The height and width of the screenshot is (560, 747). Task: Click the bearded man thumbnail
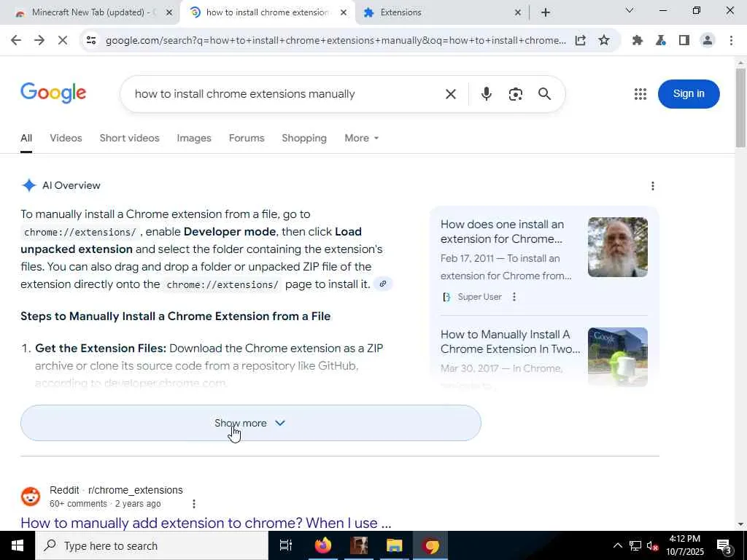pos(617,247)
